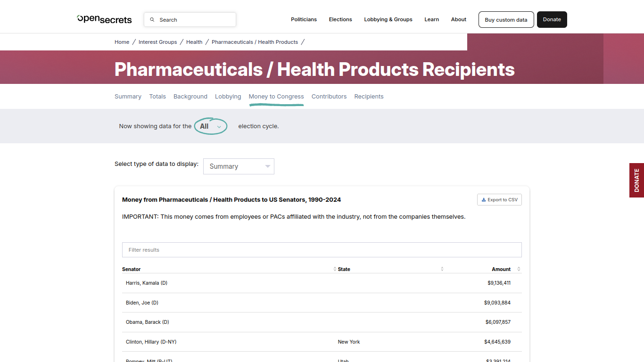
Task: Click the Obama, Barack (D) row name
Action: point(147,322)
